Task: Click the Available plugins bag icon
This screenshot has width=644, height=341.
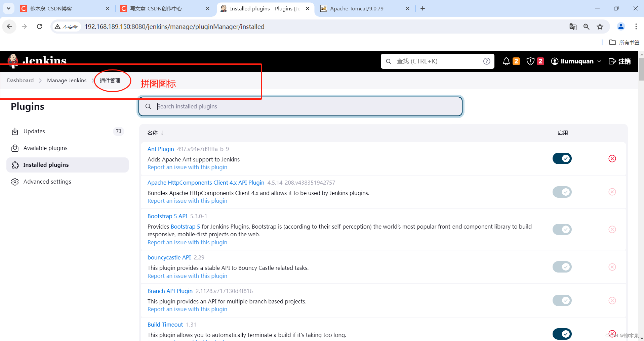Action: pyautogui.click(x=15, y=148)
